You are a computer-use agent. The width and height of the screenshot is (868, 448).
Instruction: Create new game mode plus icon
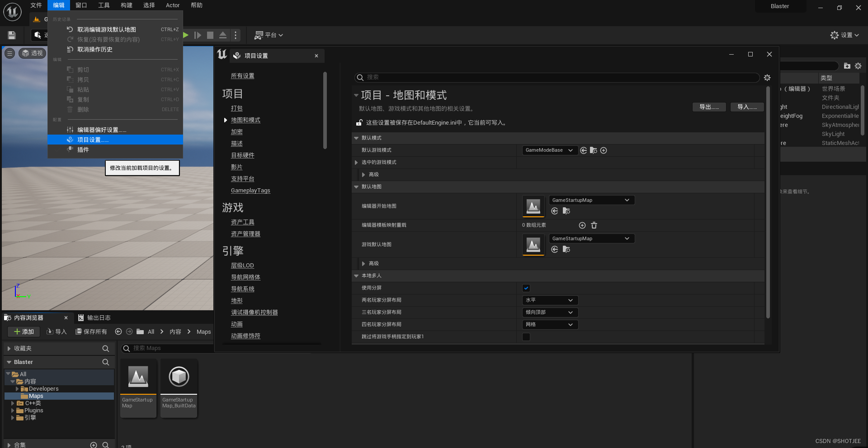click(x=604, y=150)
